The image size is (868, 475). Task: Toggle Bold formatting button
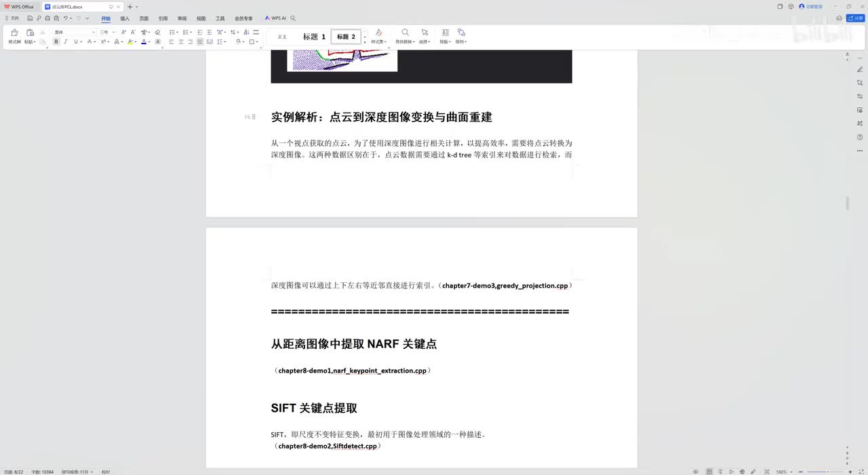point(56,41)
